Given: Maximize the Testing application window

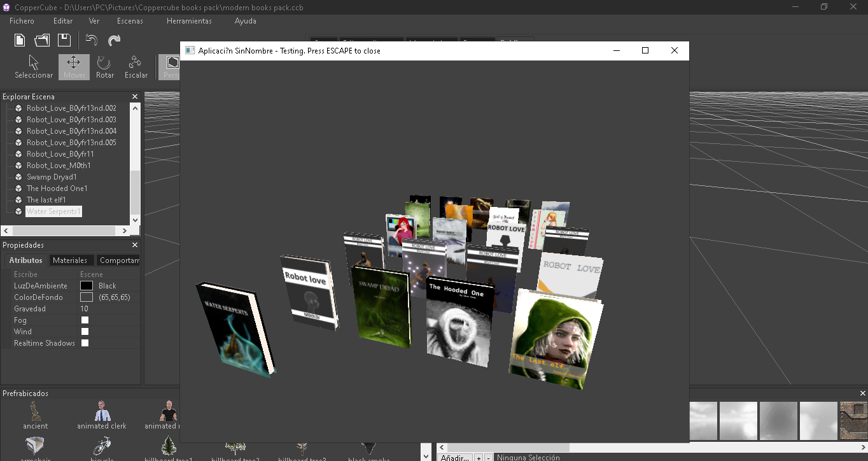Looking at the screenshot, I should pyautogui.click(x=645, y=50).
